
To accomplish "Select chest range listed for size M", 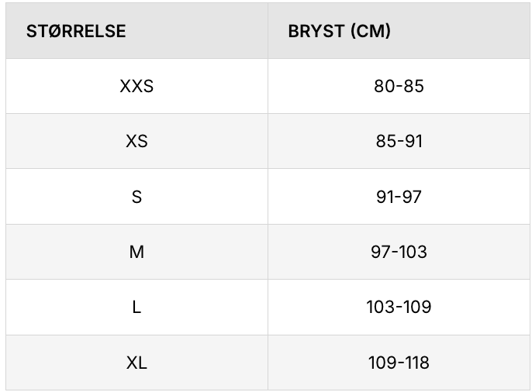I will click(399, 252).
